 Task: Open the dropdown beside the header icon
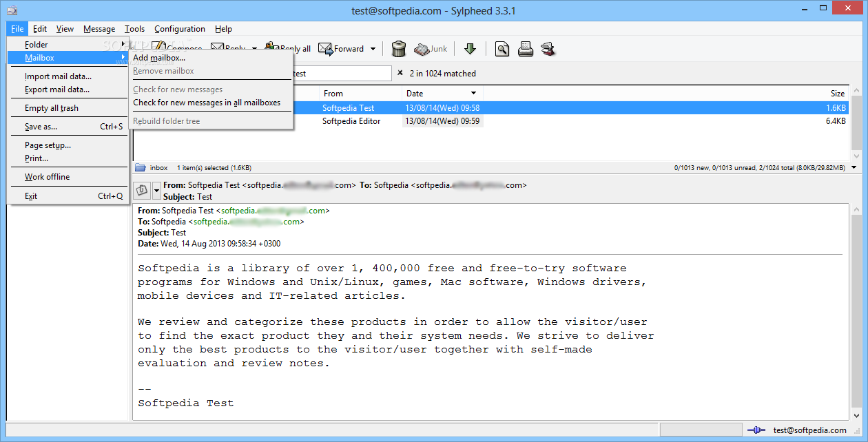click(x=156, y=190)
